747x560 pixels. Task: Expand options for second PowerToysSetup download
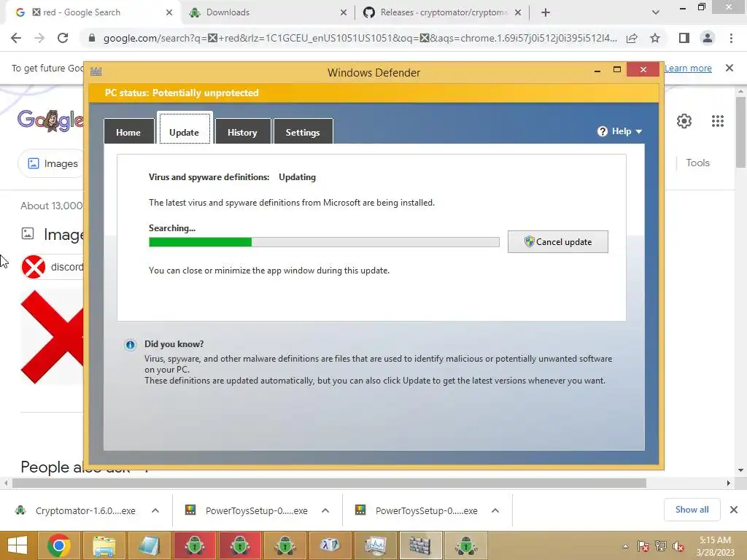(495, 510)
